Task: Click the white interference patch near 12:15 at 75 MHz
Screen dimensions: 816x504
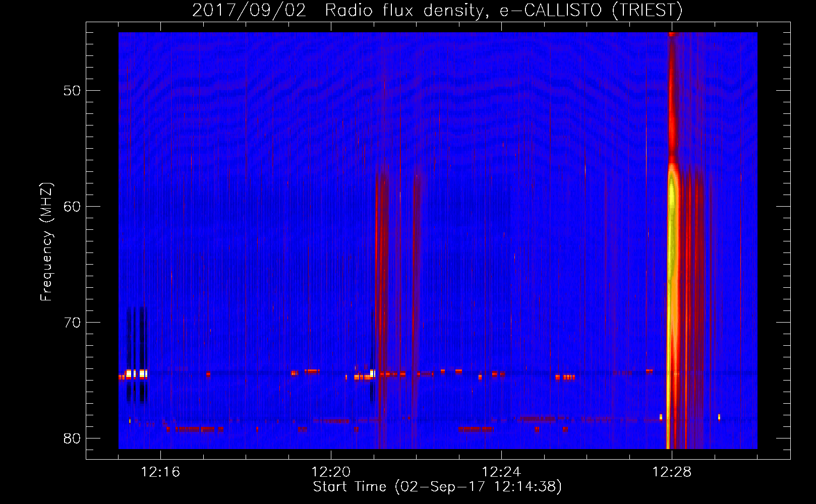Action: pyautogui.click(x=136, y=374)
